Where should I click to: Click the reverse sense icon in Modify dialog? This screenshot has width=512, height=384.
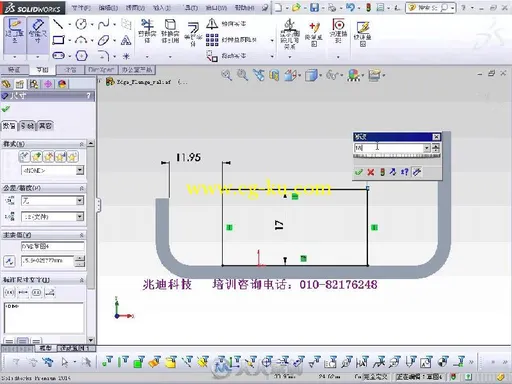click(393, 172)
